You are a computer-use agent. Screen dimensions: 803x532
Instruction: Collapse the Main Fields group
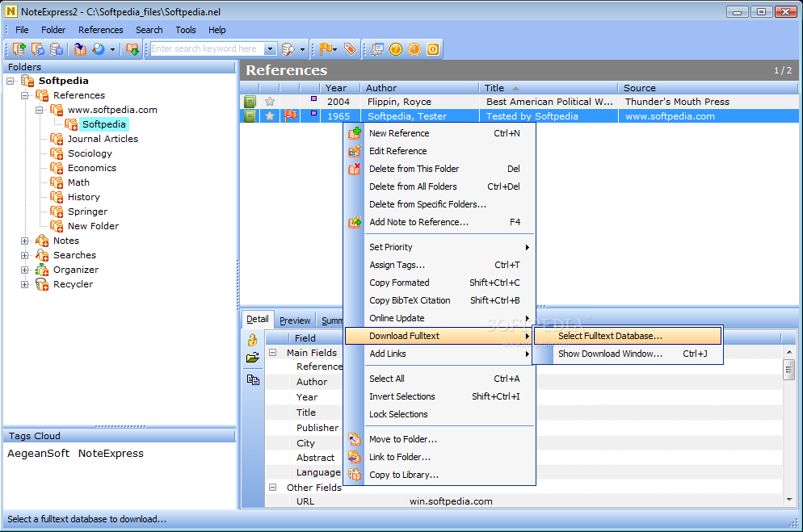coord(273,353)
